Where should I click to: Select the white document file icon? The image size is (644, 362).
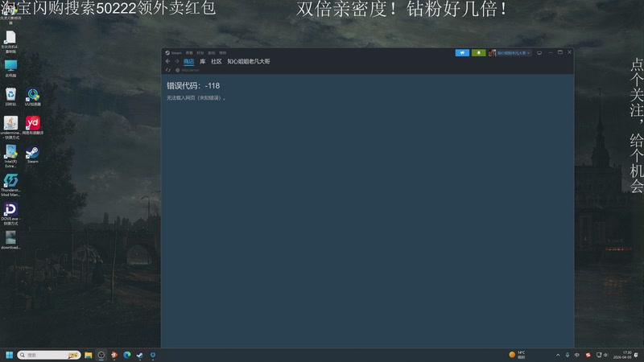tap(10, 42)
